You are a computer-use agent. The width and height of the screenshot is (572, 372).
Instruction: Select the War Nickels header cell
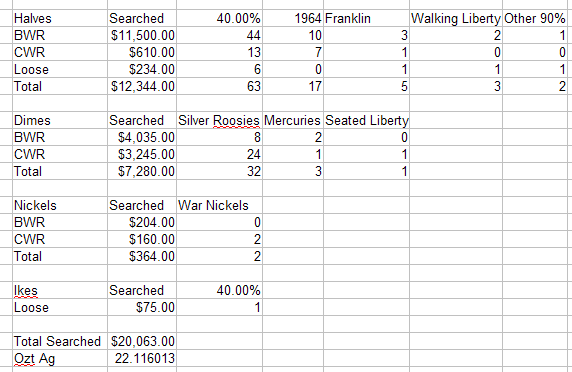(x=219, y=205)
